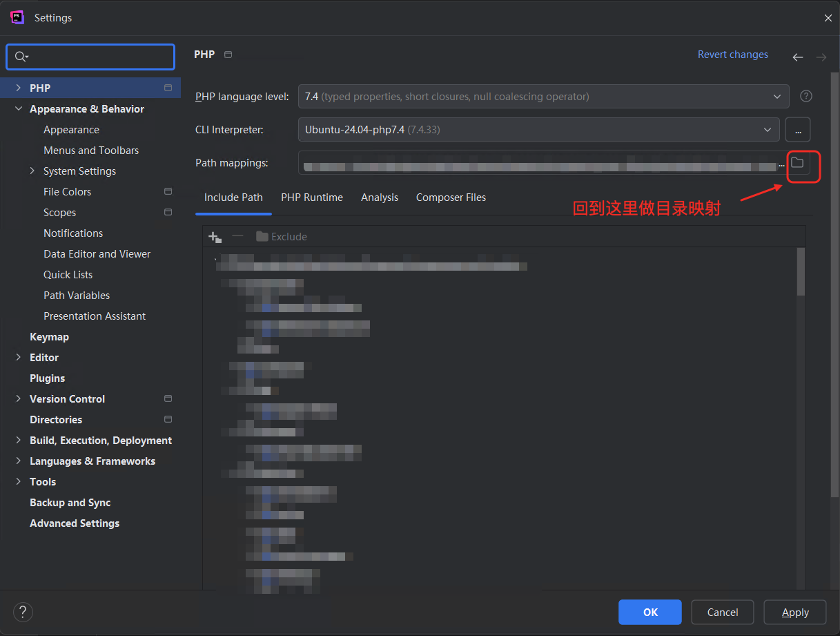Expand the PHP tree node
This screenshot has height=636, width=840.
tap(19, 88)
